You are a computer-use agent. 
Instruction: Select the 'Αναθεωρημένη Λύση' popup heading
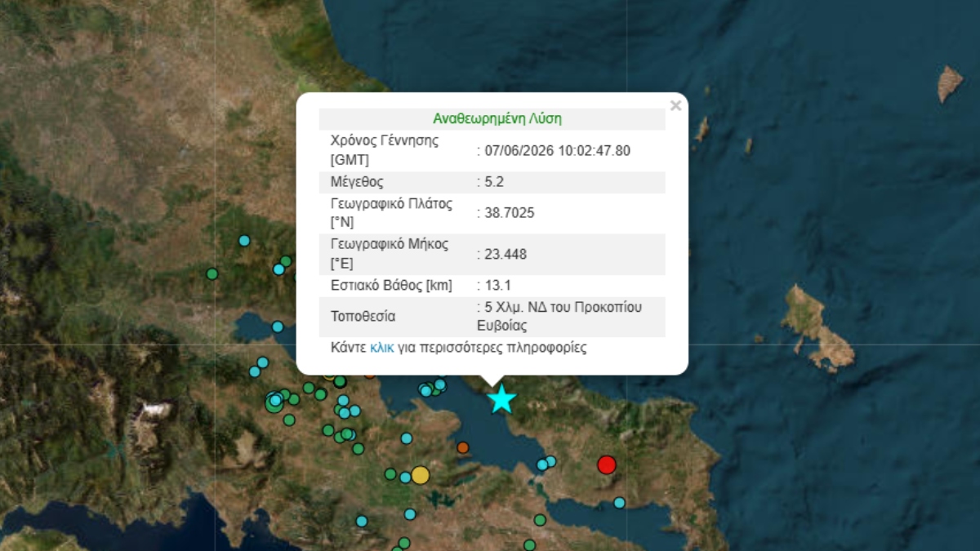(x=497, y=118)
